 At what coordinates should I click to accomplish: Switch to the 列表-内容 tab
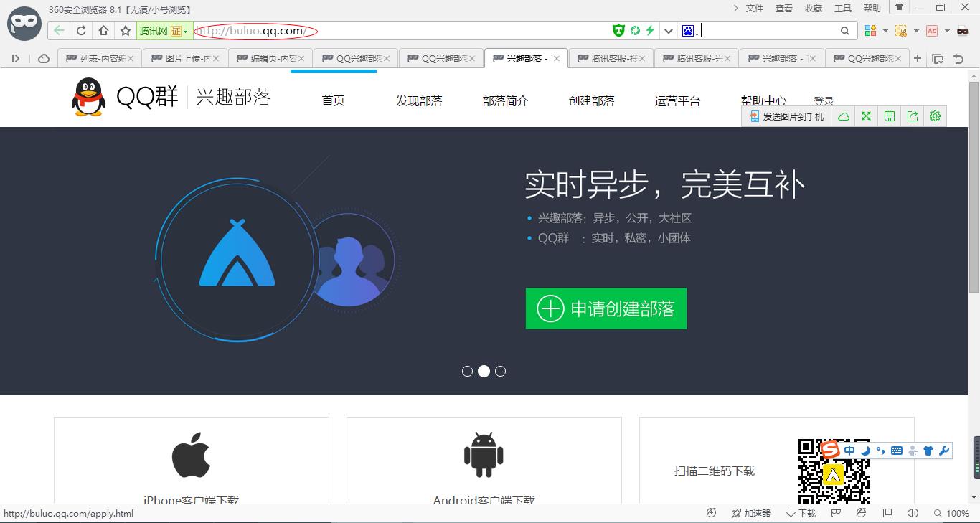[99, 59]
